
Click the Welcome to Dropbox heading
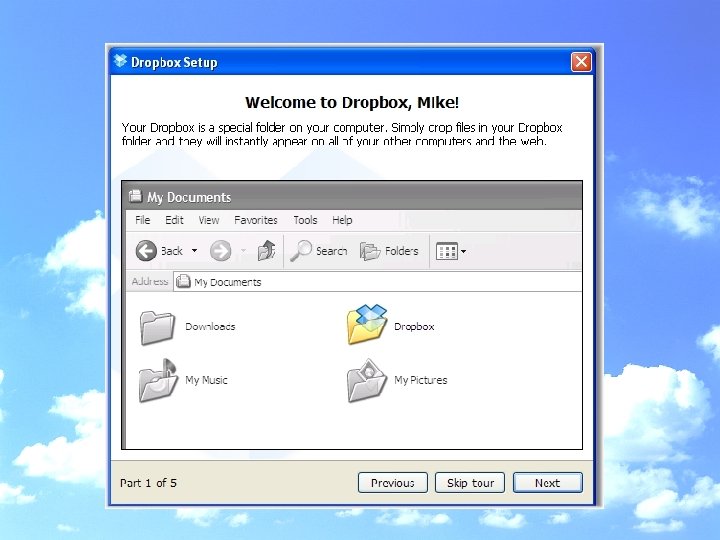pos(352,102)
